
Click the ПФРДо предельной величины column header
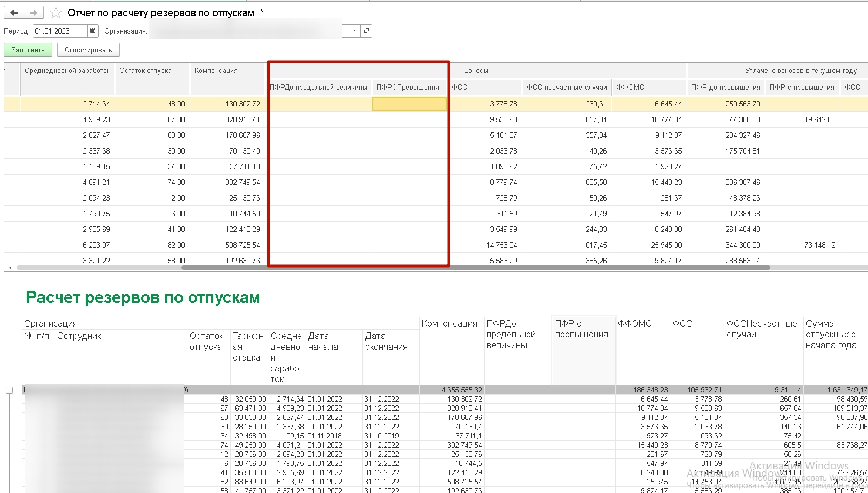319,88
